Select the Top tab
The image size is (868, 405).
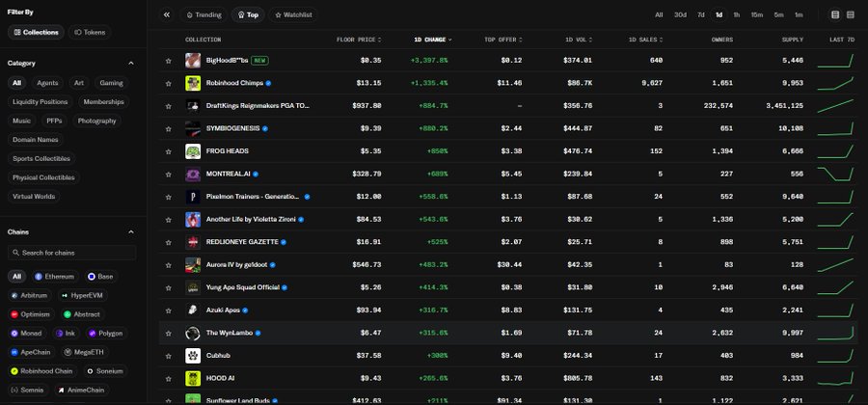pos(248,14)
